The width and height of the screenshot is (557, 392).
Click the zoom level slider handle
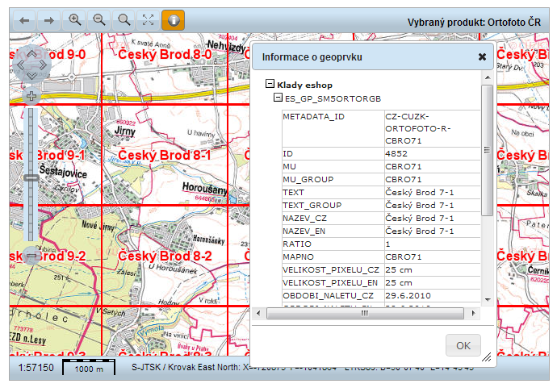pyautogui.click(x=31, y=177)
